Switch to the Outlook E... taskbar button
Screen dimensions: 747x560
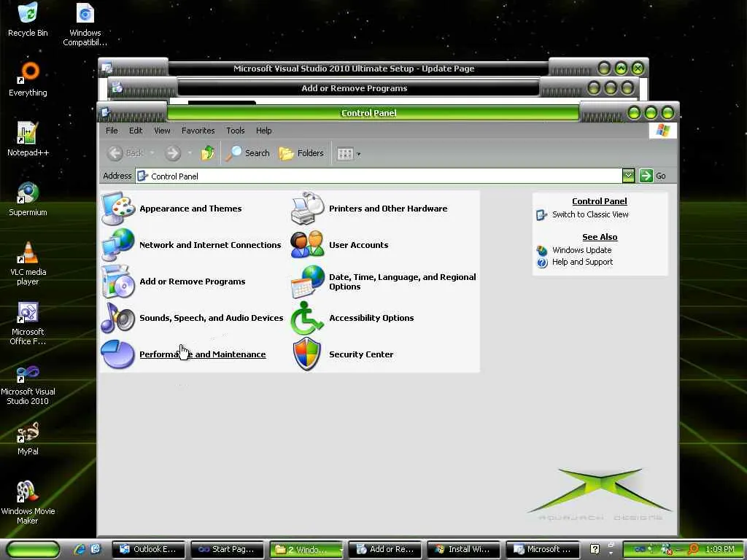(149, 550)
